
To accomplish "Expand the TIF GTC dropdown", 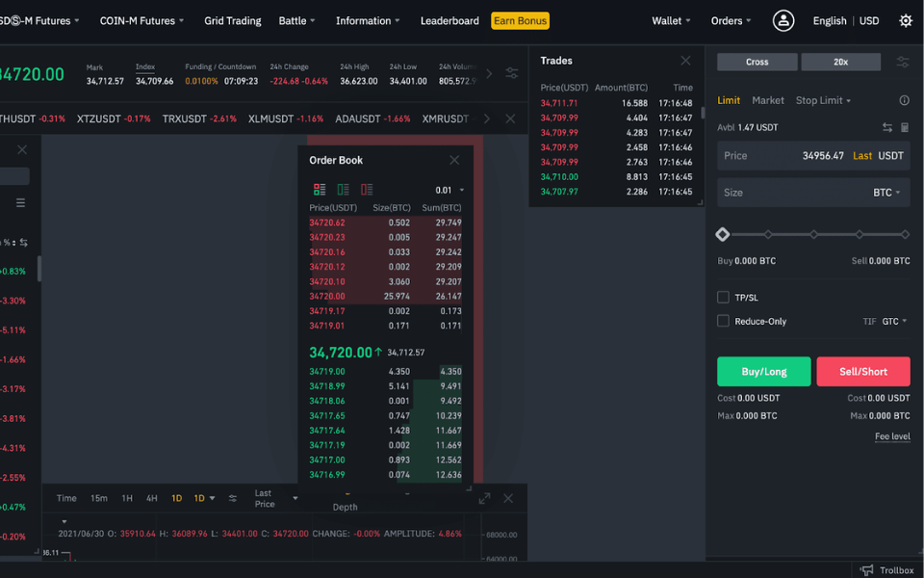I will (894, 321).
